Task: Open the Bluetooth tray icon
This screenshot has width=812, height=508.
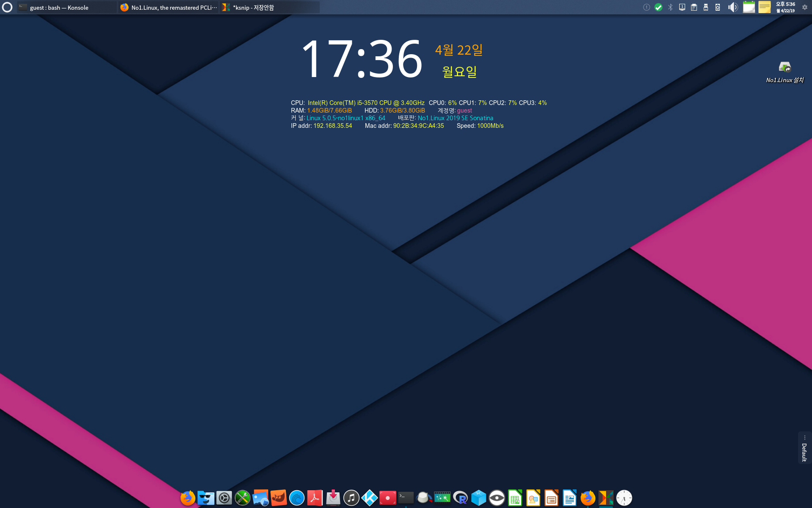Action: click(x=670, y=7)
